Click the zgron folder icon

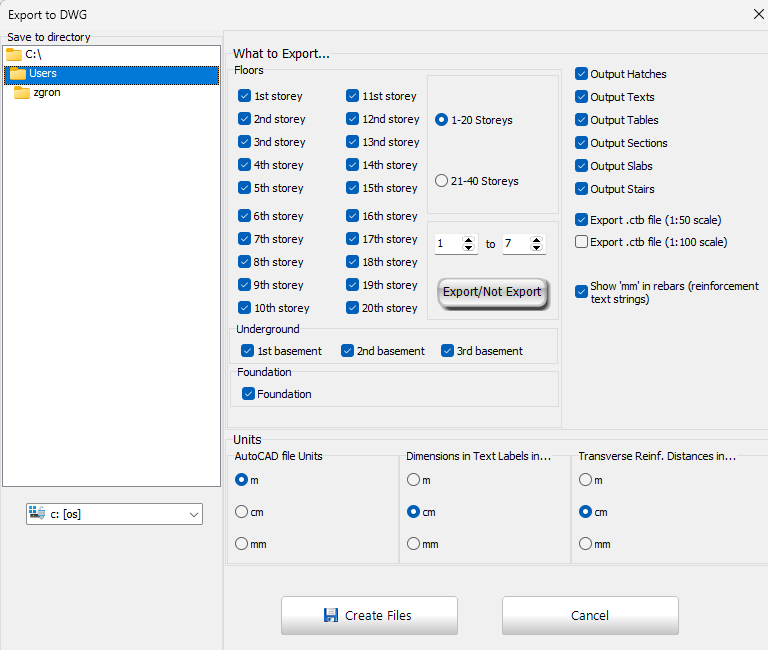tap(22, 93)
